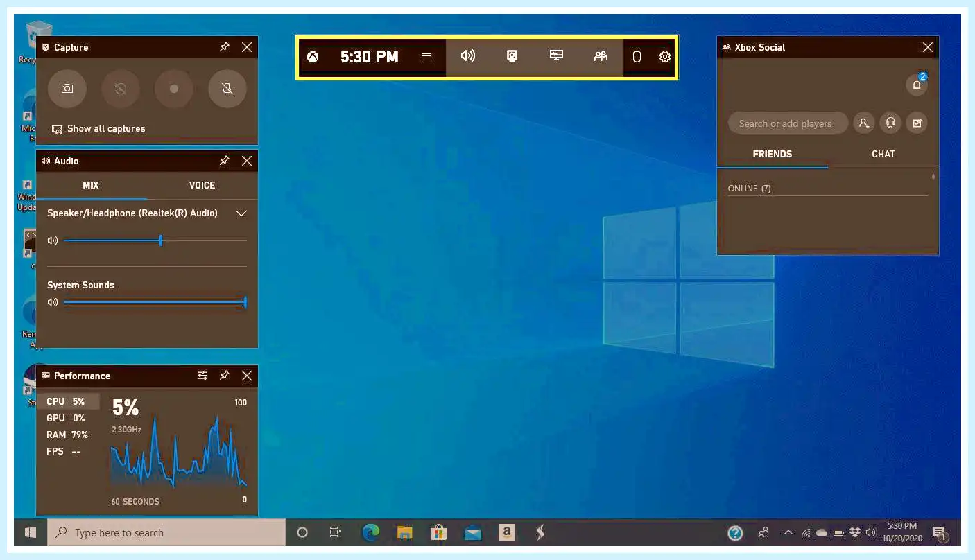Mute the System Sounds volume icon

point(53,302)
